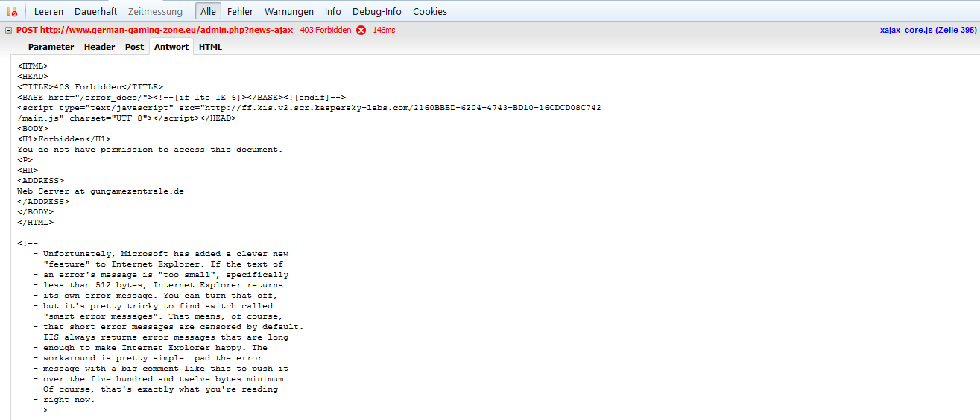Click the <TITLE>403 Forbidden</TITLE> line
This screenshot has width=980, height=420.
tap(90, 87)
